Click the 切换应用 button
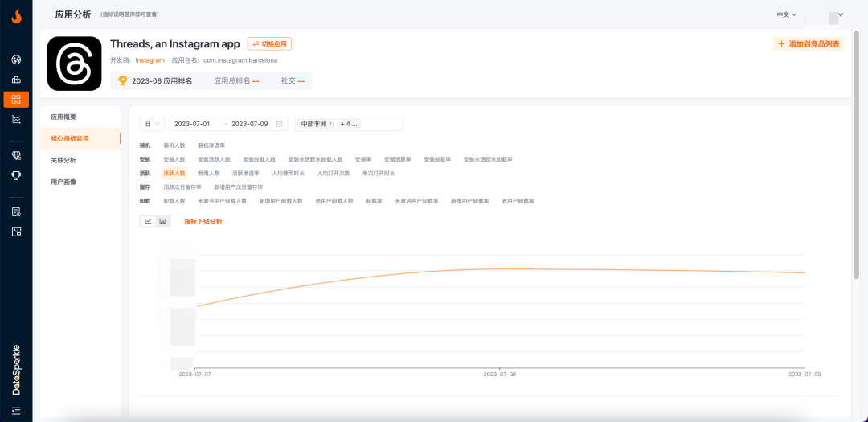Screen dimensions: 868x422 [269, 43]
